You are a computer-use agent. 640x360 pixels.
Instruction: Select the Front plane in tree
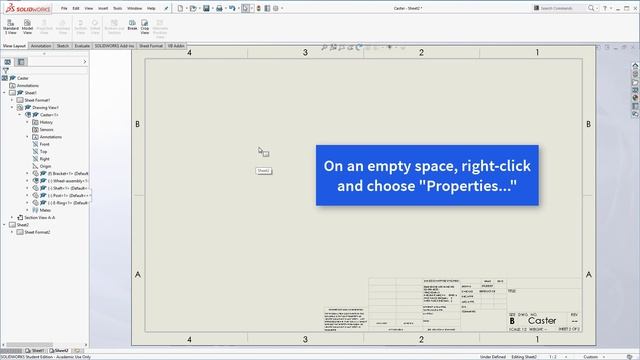coord(44,144)
